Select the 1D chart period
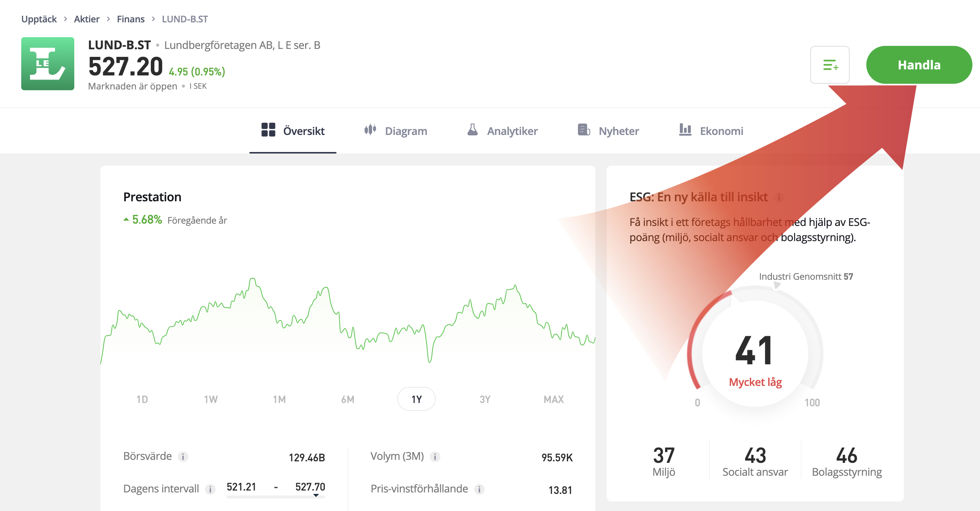The width and height of the screenshot is (980, 511). (142, 399)
